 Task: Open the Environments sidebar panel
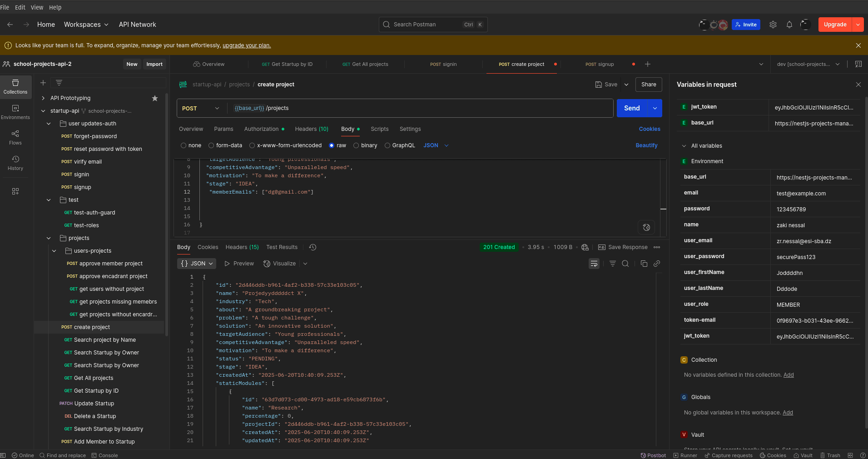tap(15, 112)
